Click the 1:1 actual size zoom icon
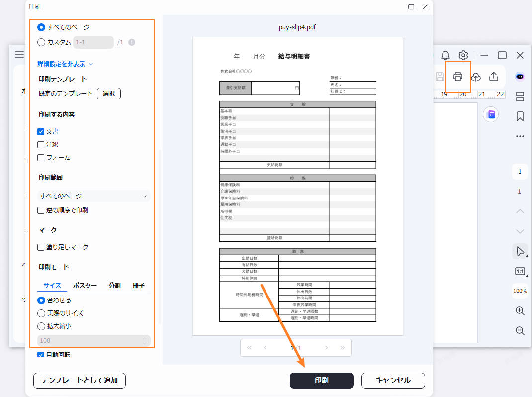Screen dimensions: 532x397 520,271
